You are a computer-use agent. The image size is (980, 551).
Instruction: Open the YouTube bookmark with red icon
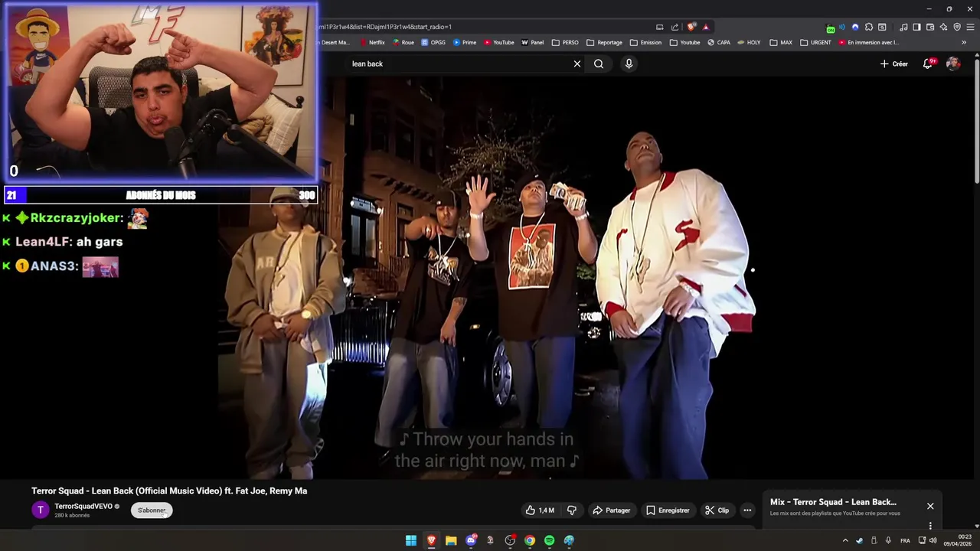[498, 43]
